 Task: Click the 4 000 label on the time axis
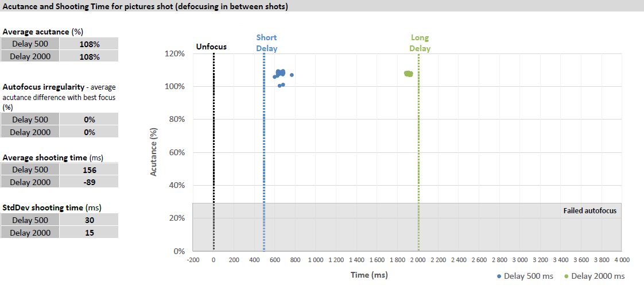pyautogui.click(x=621, y=260)
